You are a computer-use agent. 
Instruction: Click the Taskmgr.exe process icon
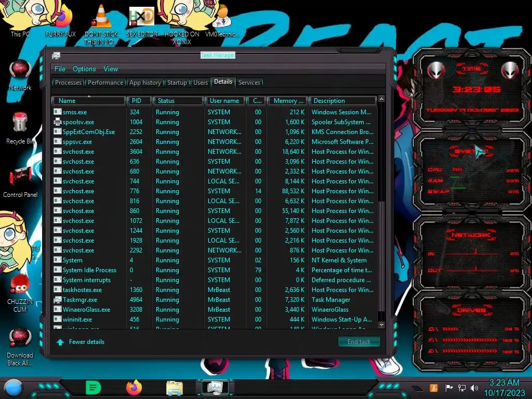click(57, 300)
